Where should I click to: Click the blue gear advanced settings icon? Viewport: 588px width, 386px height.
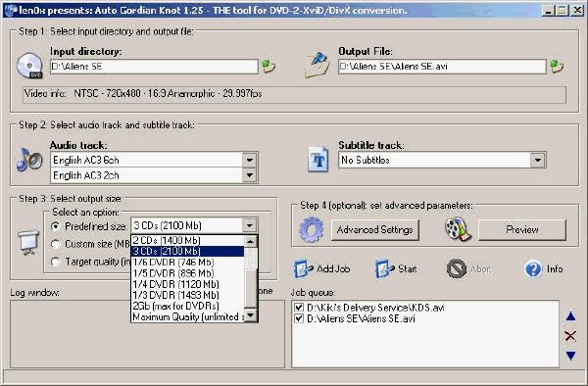click(x=312, y=229)
